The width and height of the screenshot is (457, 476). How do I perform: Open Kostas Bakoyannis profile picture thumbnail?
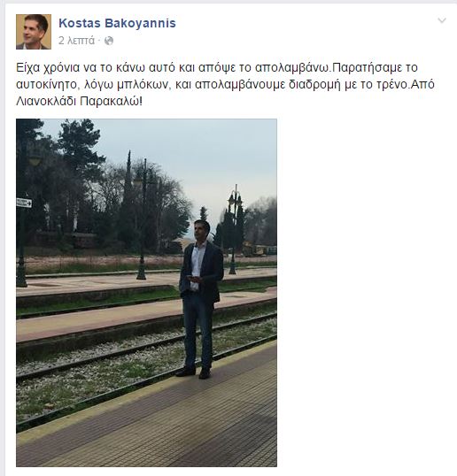[x=34, y=32]
